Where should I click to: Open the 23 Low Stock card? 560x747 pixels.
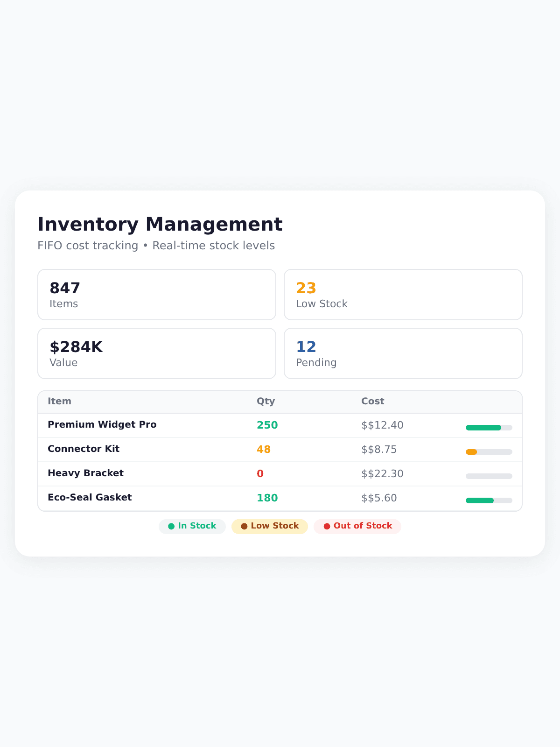403,295
